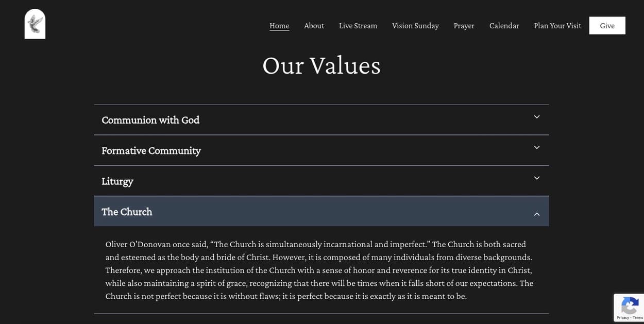Collapse The Church section heading

(x=127, y=212)
